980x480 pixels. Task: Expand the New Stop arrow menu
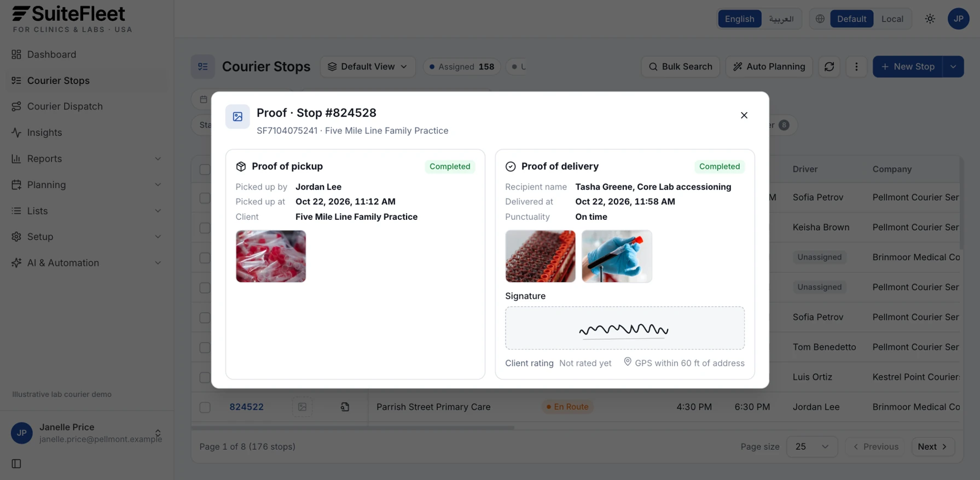(953, 67)
